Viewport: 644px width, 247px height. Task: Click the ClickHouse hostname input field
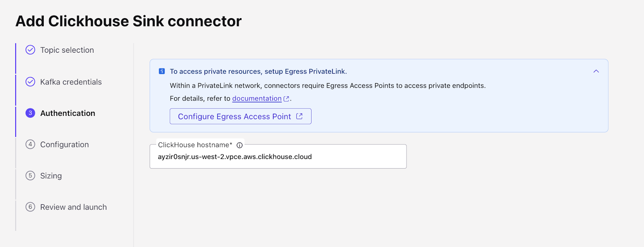(278, 156)
